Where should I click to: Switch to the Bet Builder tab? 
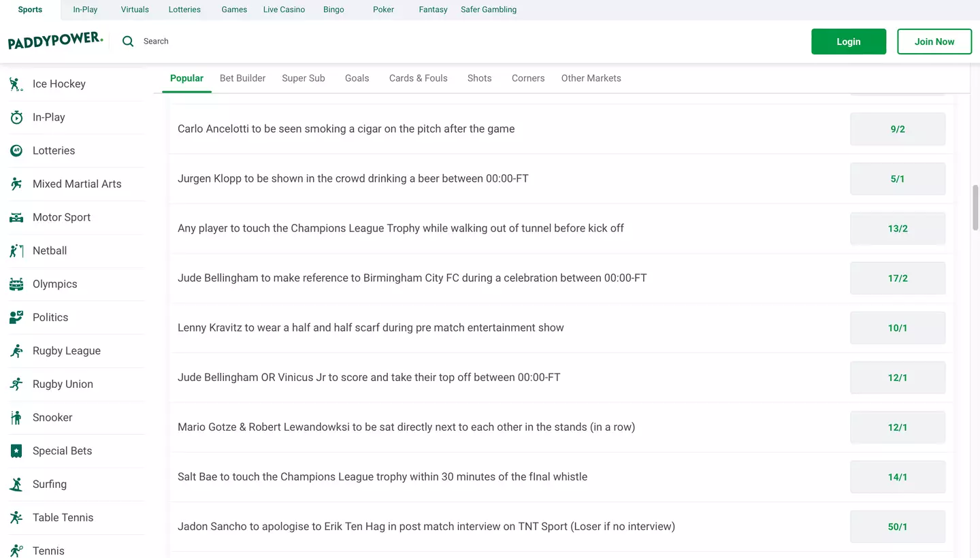tap(242, 78)
